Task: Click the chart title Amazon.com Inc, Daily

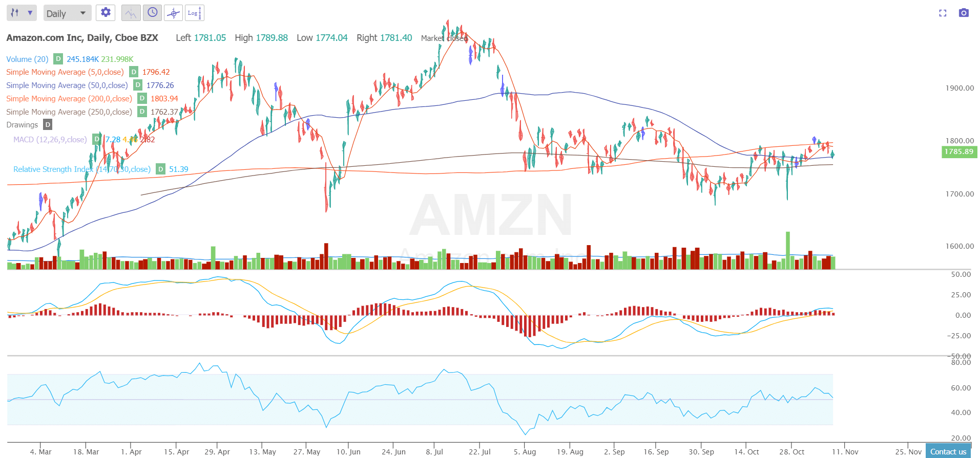Action: coord(82,38)
